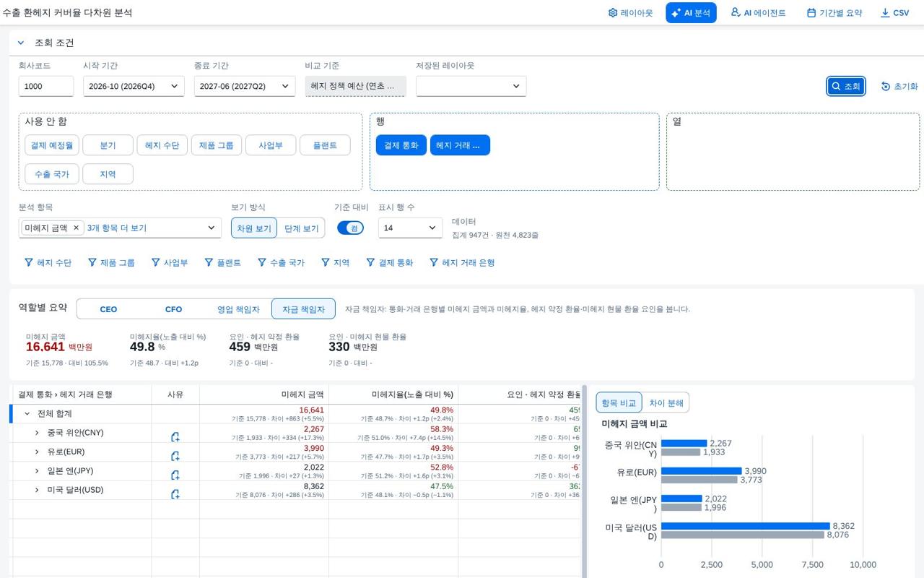Viewport: 924px width, 578px height.
Task: Open the 지역 filter
Action: (335, 263)
